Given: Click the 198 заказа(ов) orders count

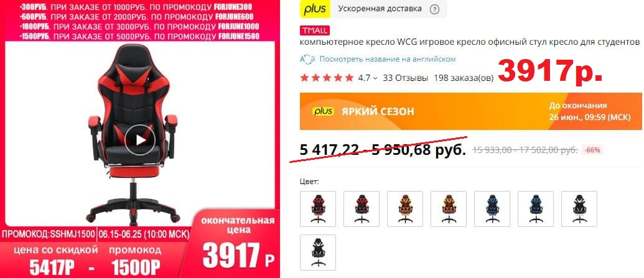Looking at the screenshot, I should 464,78.
